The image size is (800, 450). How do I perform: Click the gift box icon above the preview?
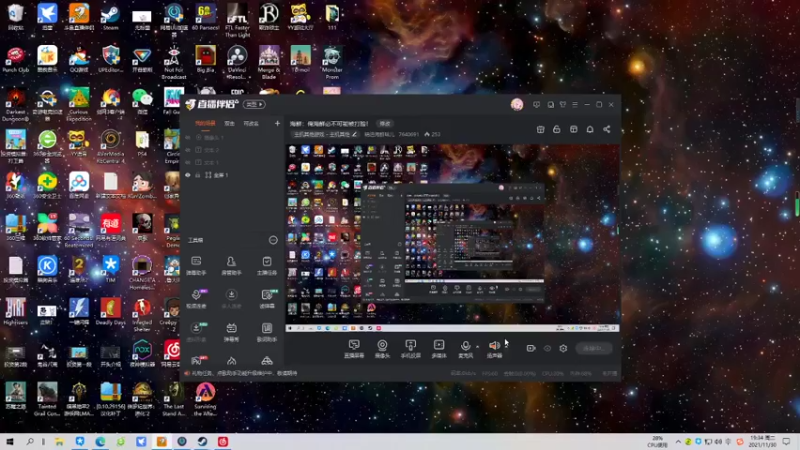tap(540, 130)
